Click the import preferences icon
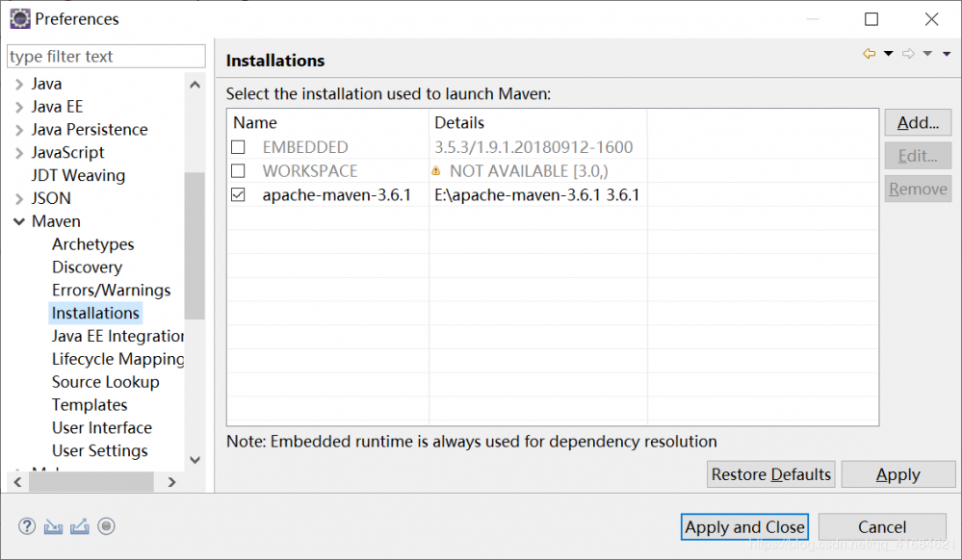The height and width of the screenshot is (560, 962). click(x=53, y=526)
